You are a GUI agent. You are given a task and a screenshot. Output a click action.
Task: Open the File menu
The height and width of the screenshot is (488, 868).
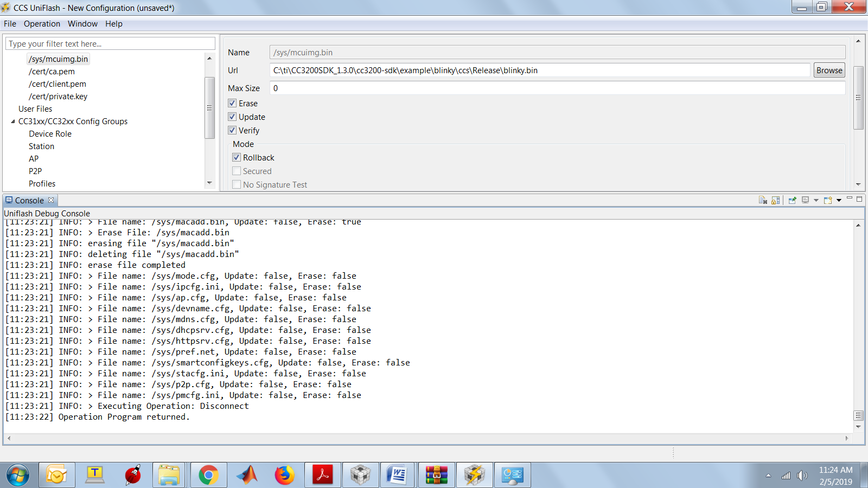point(10,24)
